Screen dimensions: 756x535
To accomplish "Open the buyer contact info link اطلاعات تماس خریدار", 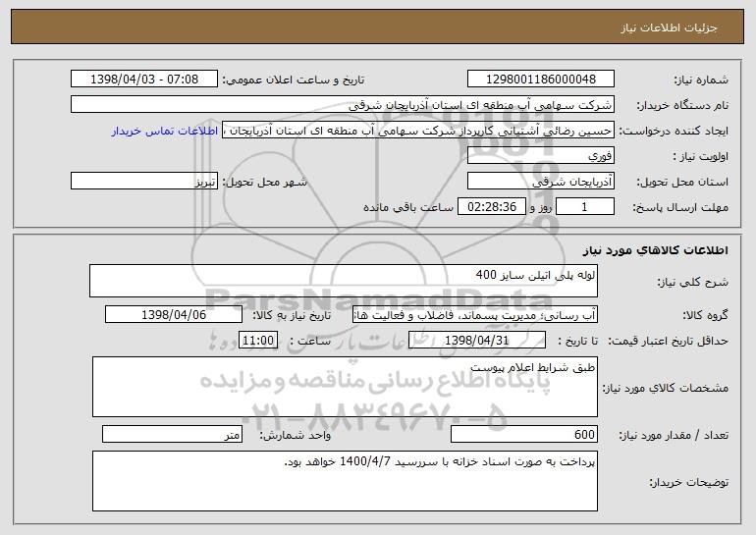I will click(165, 131).
